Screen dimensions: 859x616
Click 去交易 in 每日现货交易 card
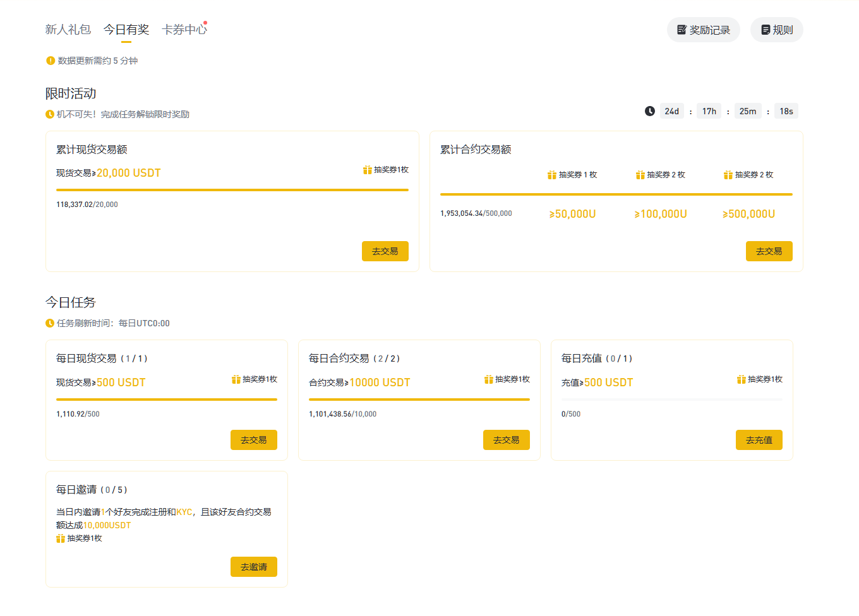[254, 440]
